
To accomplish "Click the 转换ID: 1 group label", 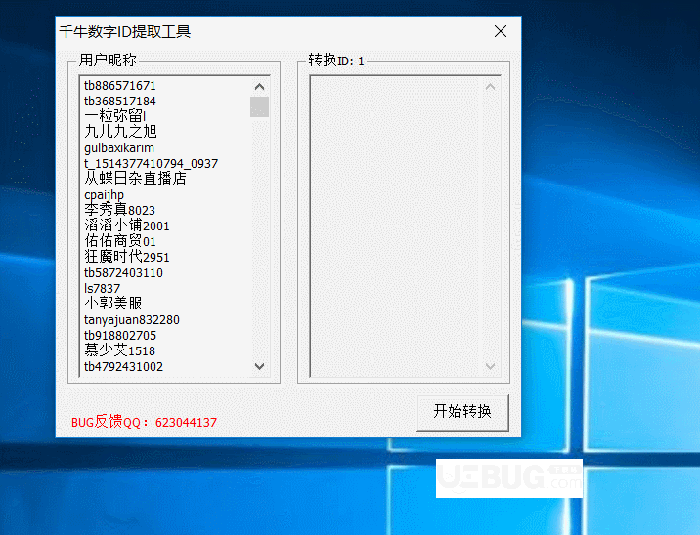I will pyautogui.click(x=336, y=60).
